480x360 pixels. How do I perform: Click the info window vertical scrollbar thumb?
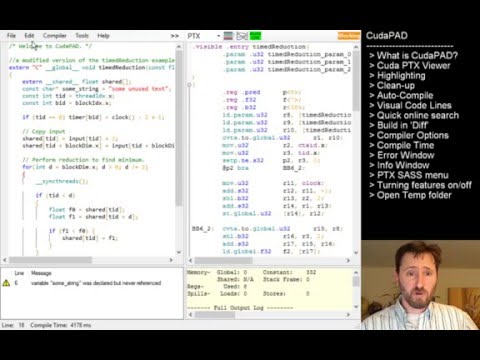pyautogui.click(x=356, y=282)
